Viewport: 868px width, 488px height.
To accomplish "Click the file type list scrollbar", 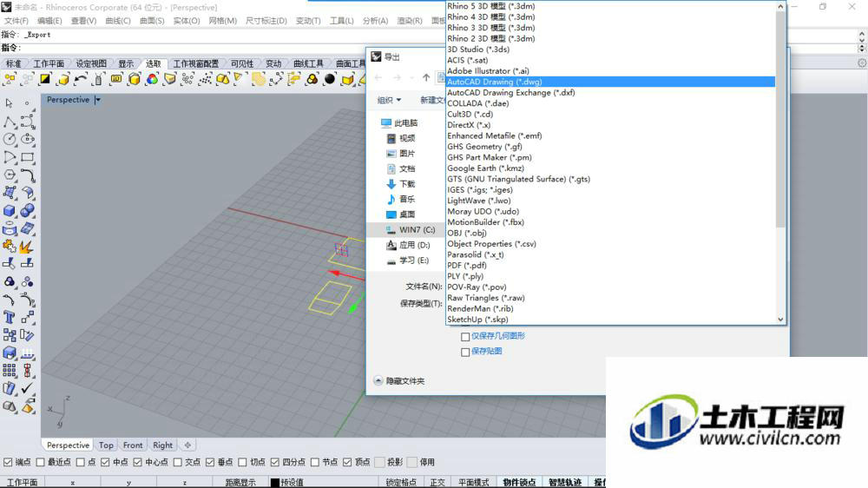I will pyautogui.click(x=780, y=119).
